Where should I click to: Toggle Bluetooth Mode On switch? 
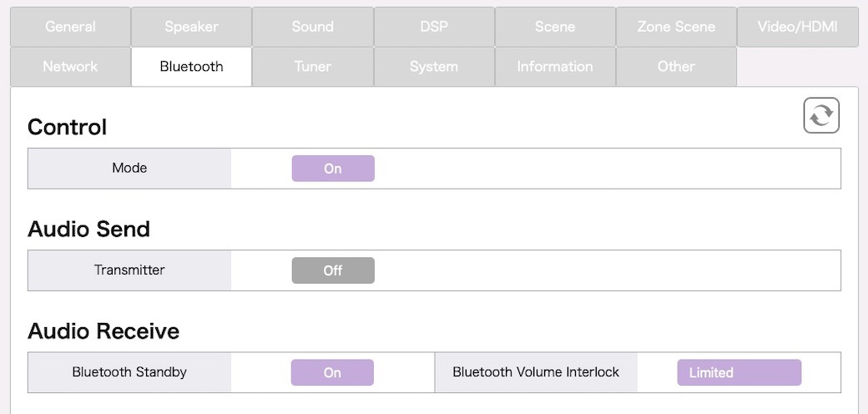[x=333, y=169]
